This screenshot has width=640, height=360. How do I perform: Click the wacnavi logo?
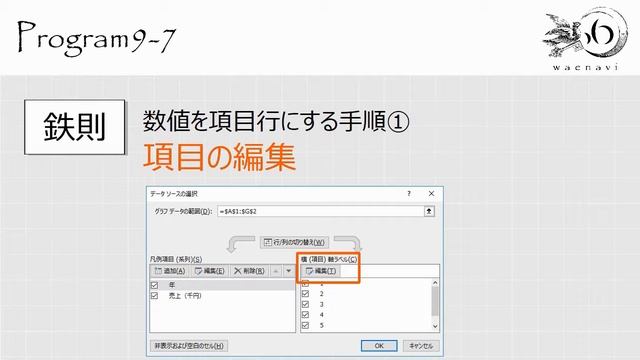pyautogui.click(x=585, y=39)
